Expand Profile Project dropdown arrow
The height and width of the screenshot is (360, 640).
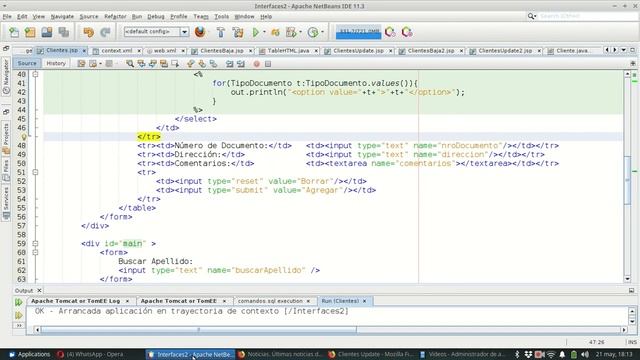(x=322, y=32)
